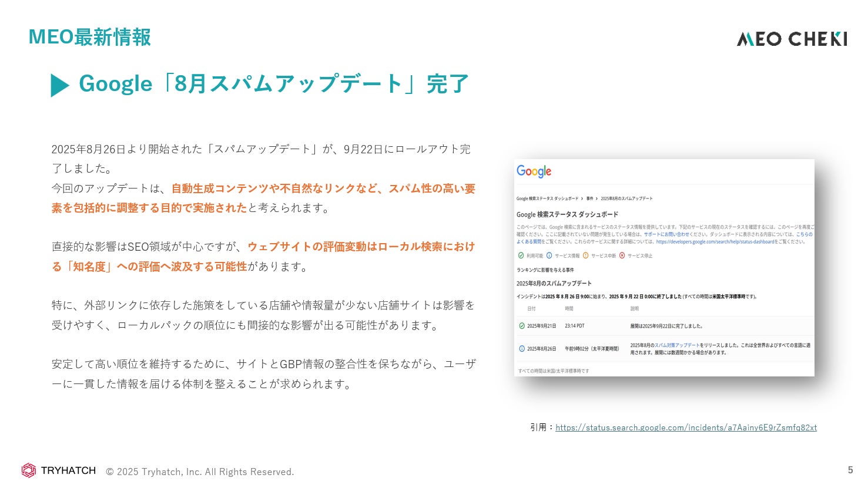Click the blue info icon beside サービス情報
The height and width of the screenshot is (488, 868).
point(549,255)
